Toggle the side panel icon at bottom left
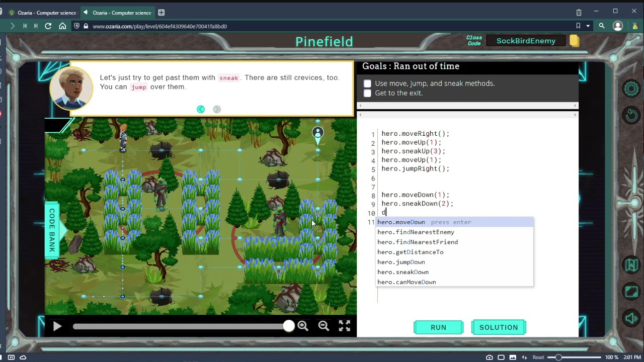The height and width of the screenshot is (362, 644). (x=11, y=357)
